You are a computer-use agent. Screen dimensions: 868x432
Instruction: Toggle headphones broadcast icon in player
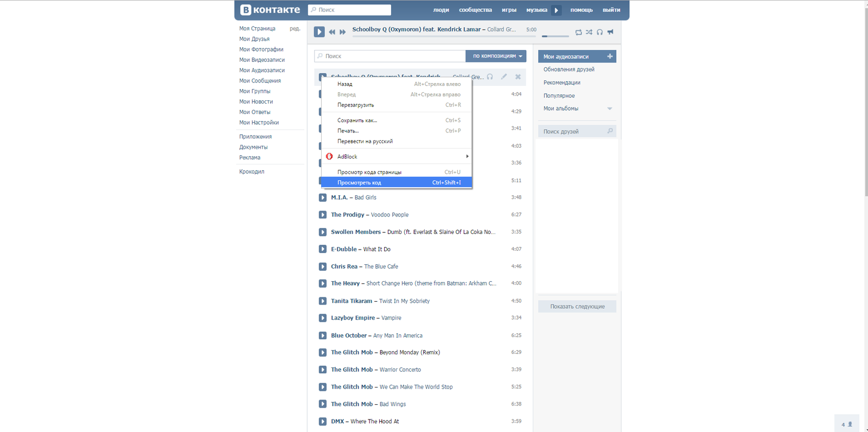click(x=599, y=33)
